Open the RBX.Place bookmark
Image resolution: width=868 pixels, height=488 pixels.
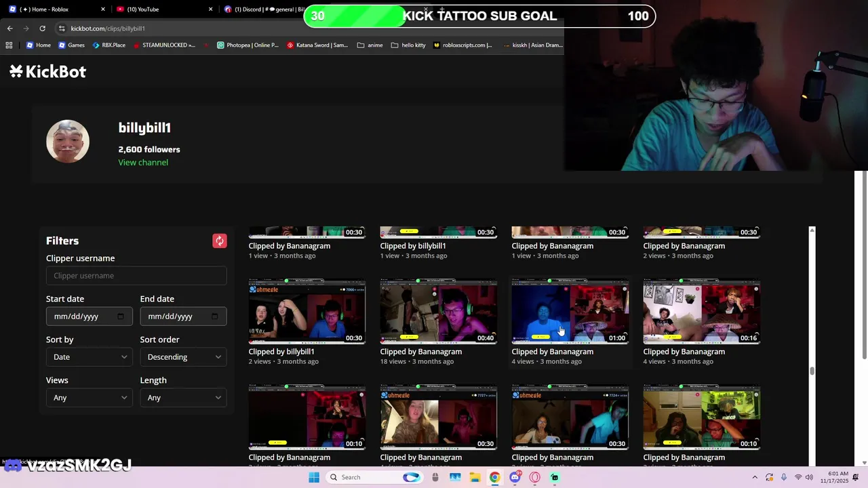point(108,45)
